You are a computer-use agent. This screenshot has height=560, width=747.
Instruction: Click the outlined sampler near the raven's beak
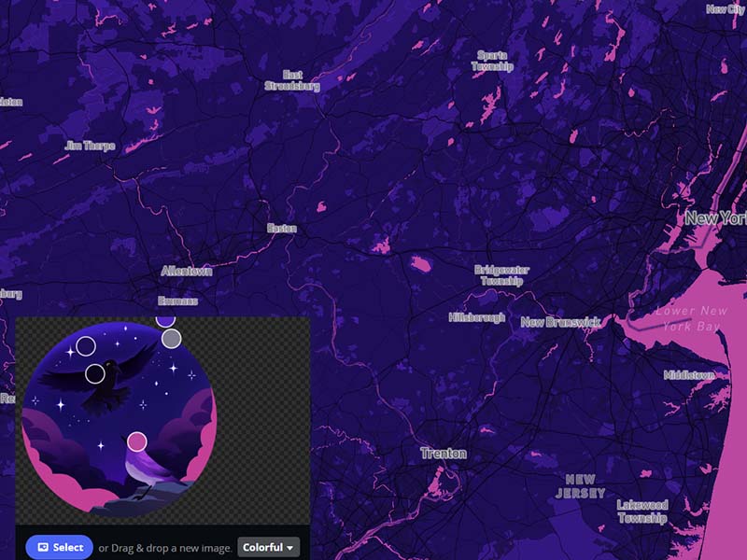point(93,372)
